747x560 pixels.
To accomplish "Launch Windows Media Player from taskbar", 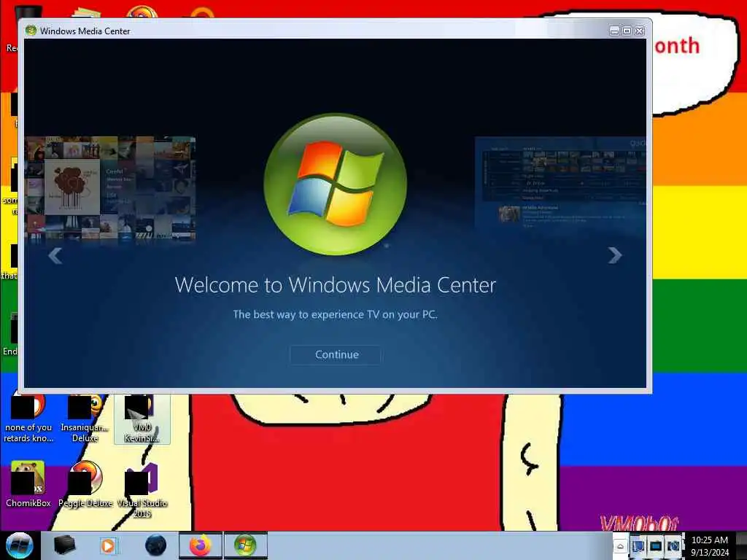I will click(x=109, y=545).
